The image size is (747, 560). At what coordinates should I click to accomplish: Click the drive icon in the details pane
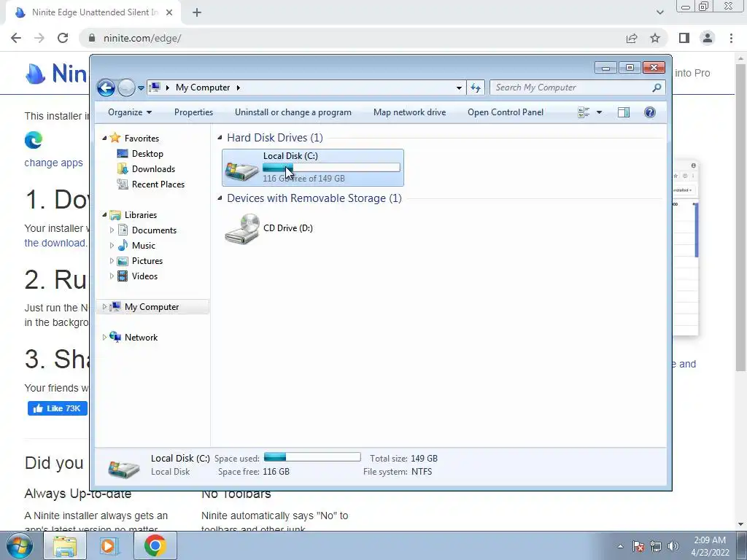[124, 468]
